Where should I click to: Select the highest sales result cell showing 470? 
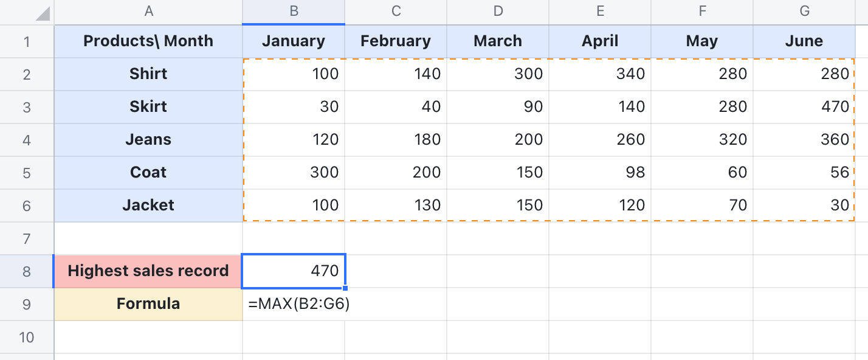click(x=294, y=271)
